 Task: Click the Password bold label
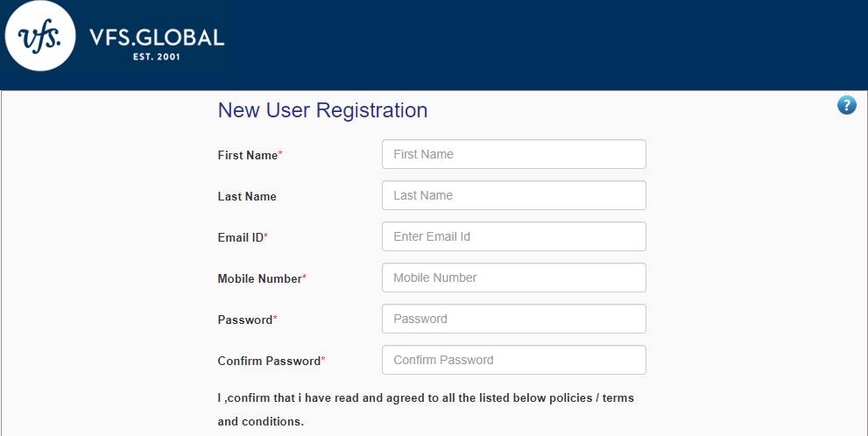[245, 320]
